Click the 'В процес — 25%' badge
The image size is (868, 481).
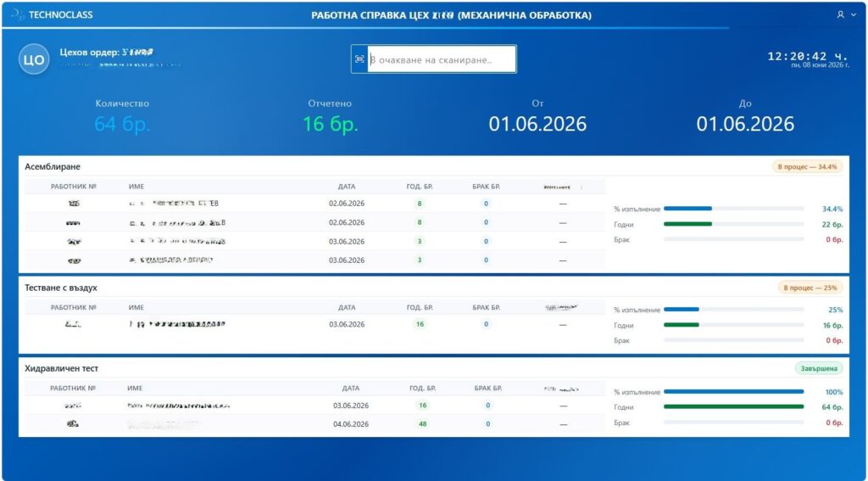[811, 288]
